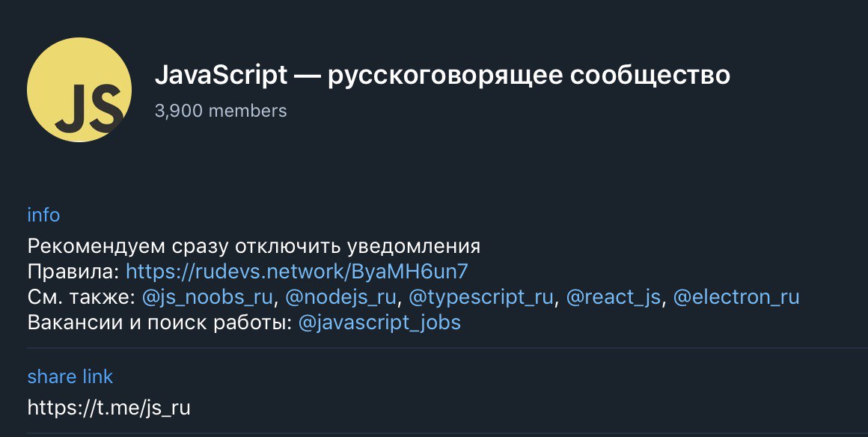Show the 3,900 members list
This screenshot has width=868, height=437.
point(221,111)
